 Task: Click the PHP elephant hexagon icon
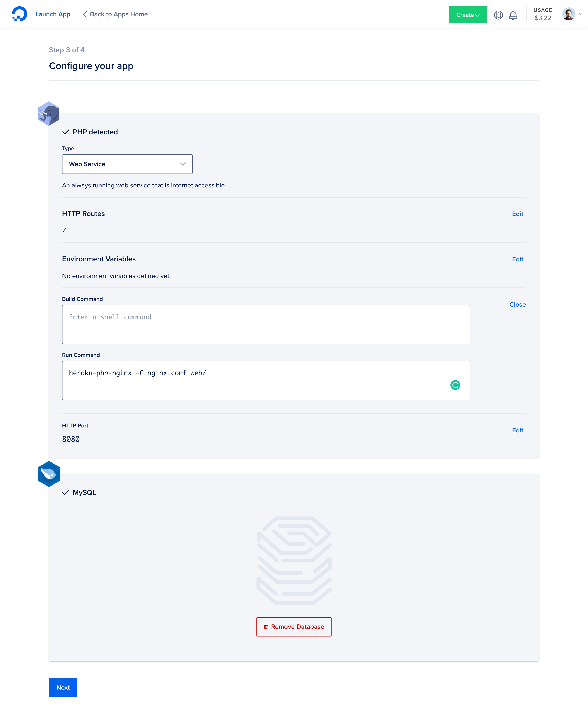click(x=49, y=114)
